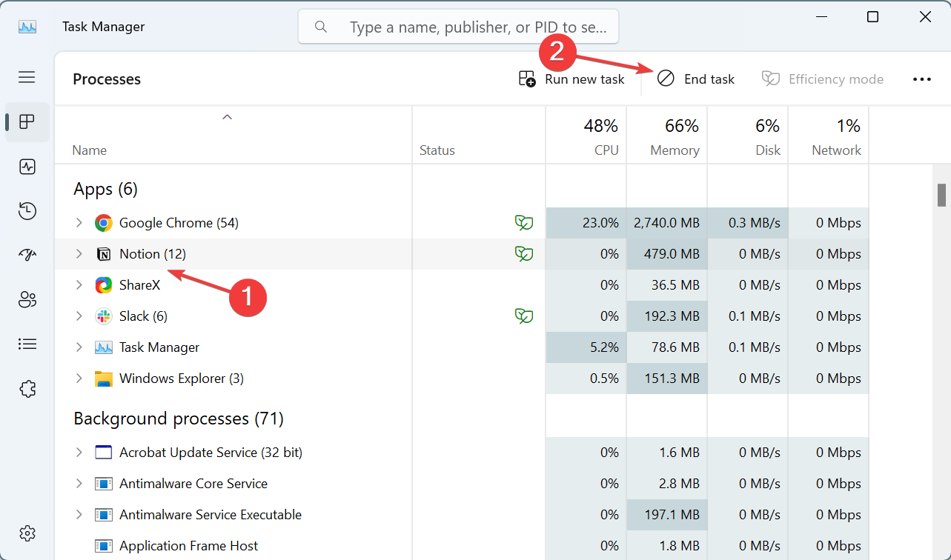Select the Slack (6) row
The image size is (951, 560).
462,316
